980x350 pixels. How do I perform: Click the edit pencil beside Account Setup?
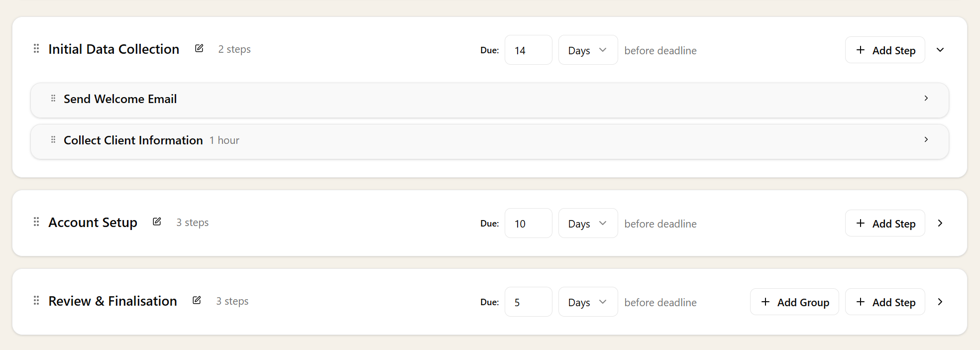[157, 222]
